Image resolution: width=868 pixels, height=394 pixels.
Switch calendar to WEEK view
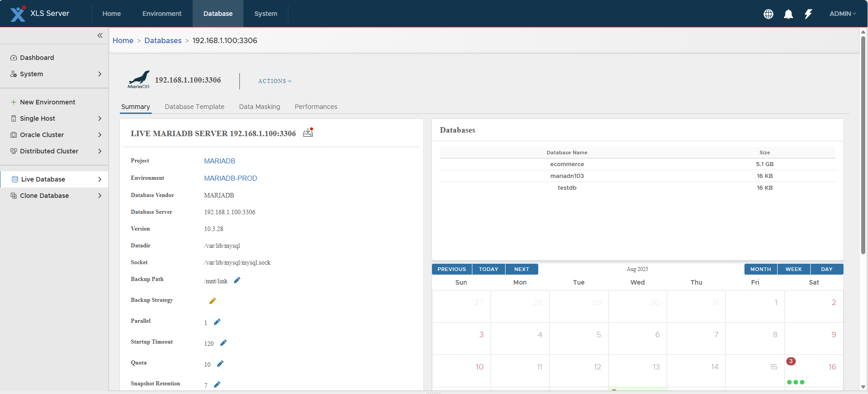[x=794, y=269]
